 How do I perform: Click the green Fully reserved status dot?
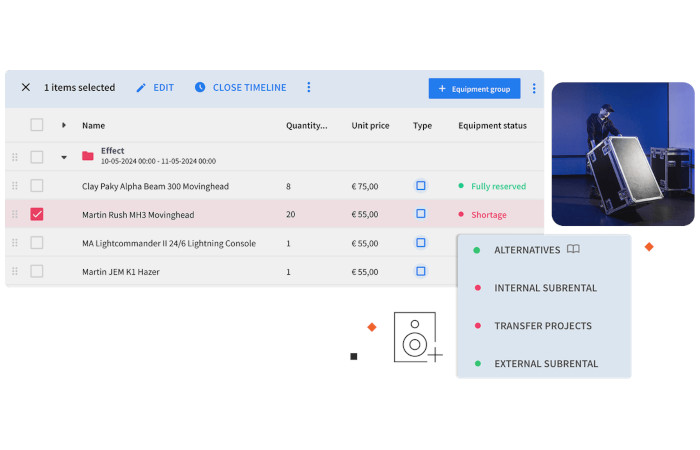click(x=461, y=186)
